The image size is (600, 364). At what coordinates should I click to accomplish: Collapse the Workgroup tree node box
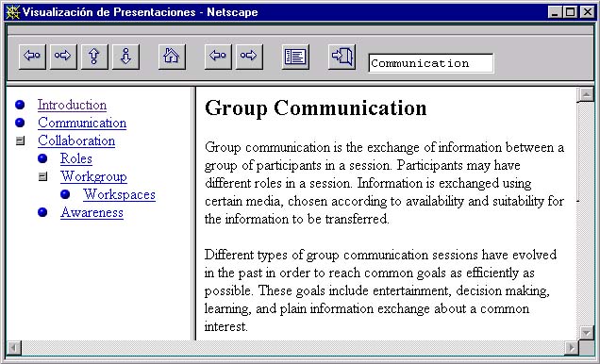coord(42,176)
